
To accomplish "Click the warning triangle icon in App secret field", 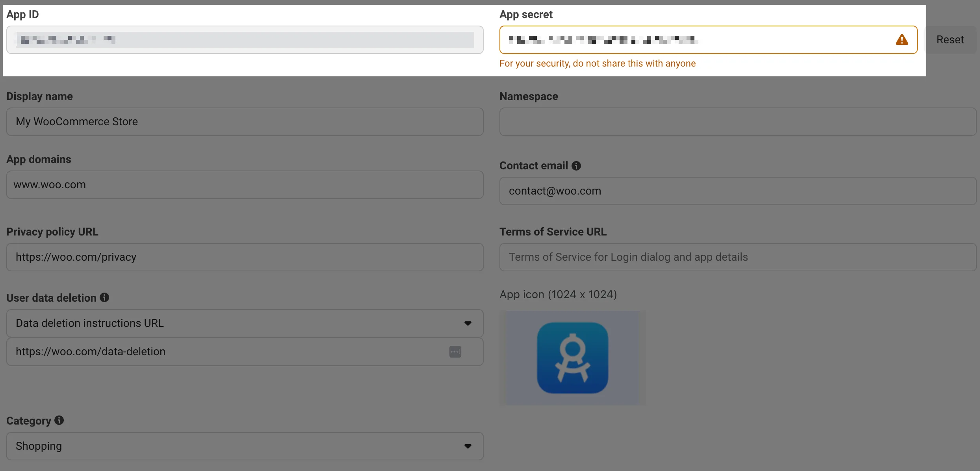I will pos(902,40).
